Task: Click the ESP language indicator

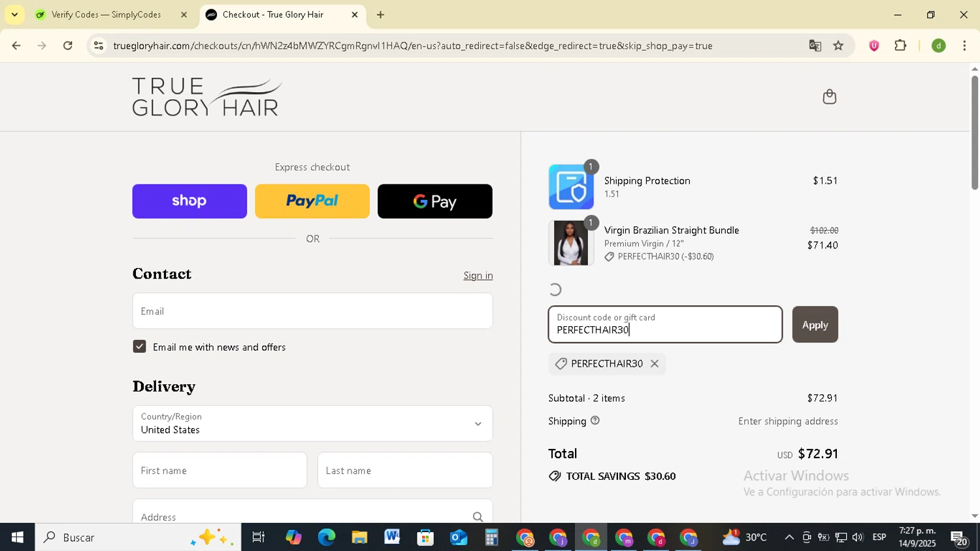Action: click(x=879, y=537)
